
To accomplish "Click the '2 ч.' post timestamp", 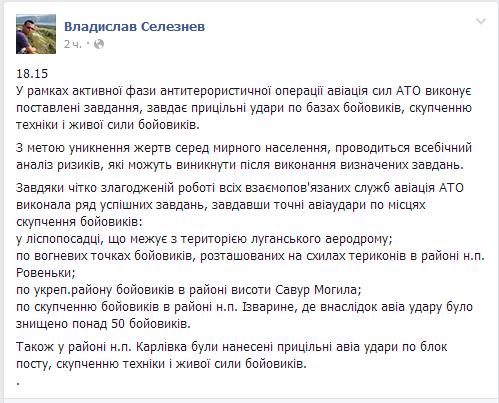I will coord(73,44).
